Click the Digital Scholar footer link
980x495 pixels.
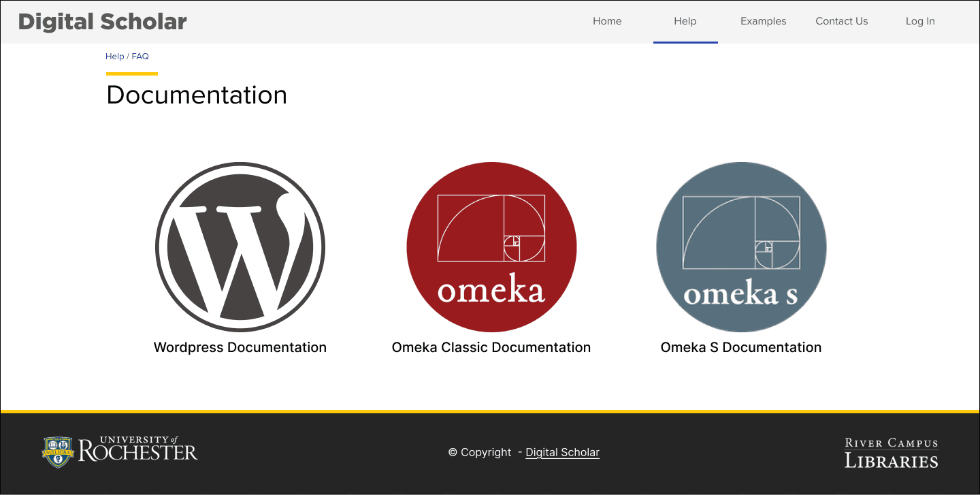click(563, 452)
